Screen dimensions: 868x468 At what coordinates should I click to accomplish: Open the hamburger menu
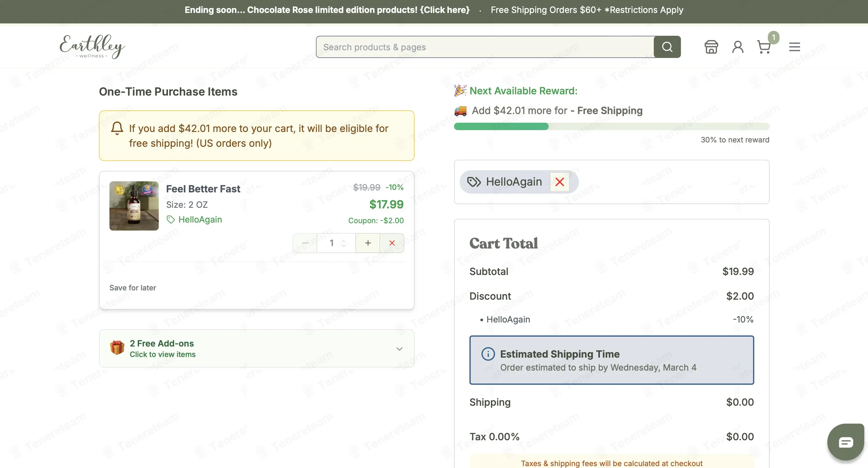pyautogui.click(x=794, y=47)
